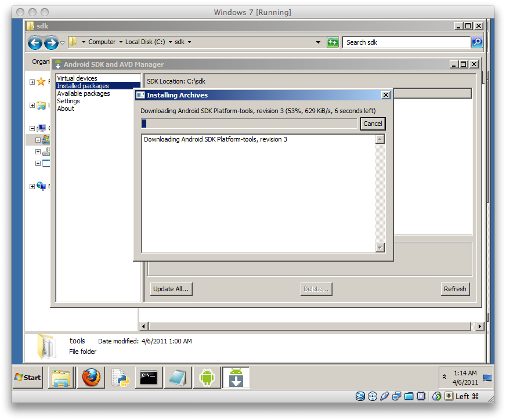Click the VirtualBox optical disc status icon
This screenshot has height=420, width=506.
coord(373,396)
